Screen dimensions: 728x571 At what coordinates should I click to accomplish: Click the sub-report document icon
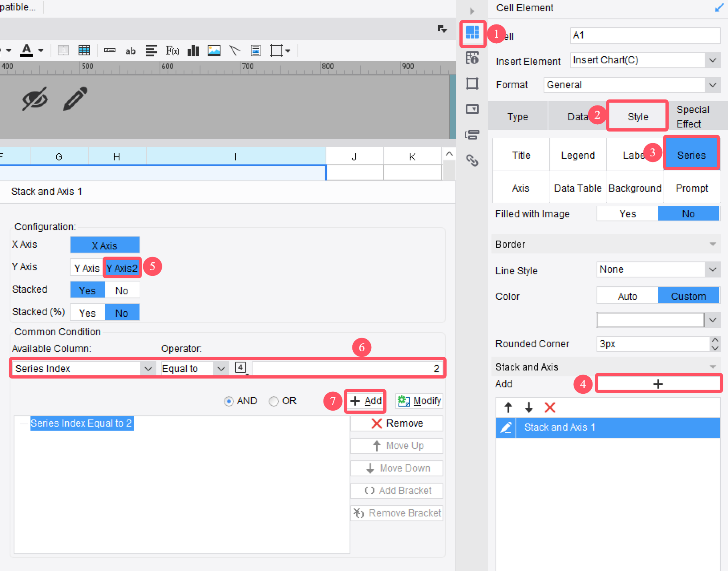click(255, 51)
